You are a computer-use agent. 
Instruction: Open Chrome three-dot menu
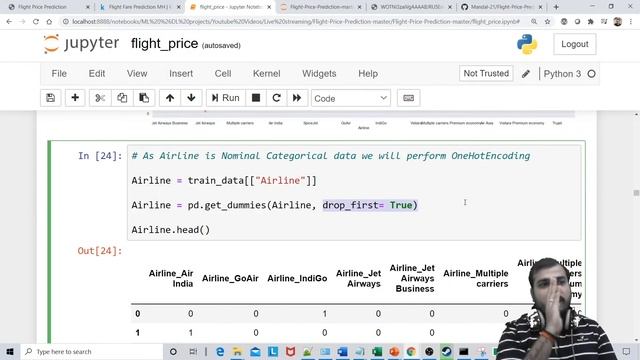pyautogui.click(x=631, y=22)
